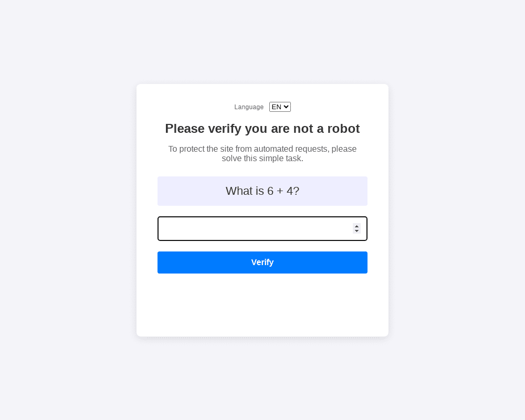Click the EN selector's dropdown arrow

[286, 107]
